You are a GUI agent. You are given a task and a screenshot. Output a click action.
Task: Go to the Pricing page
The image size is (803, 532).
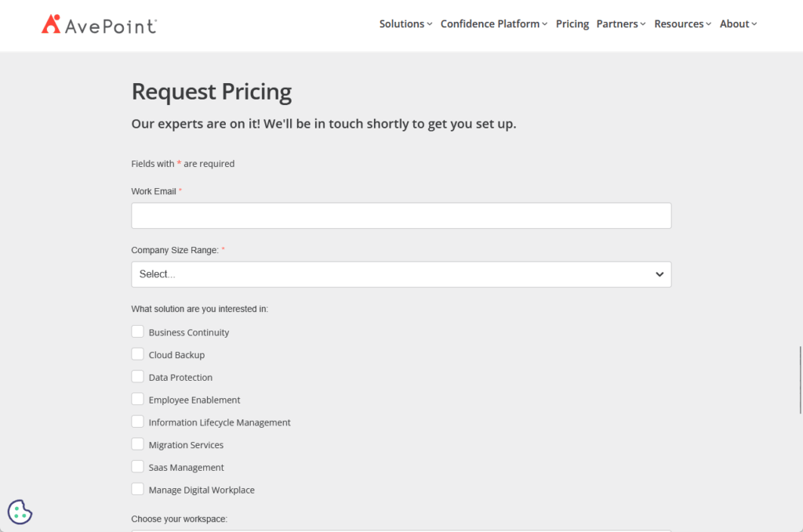(572, 24)
